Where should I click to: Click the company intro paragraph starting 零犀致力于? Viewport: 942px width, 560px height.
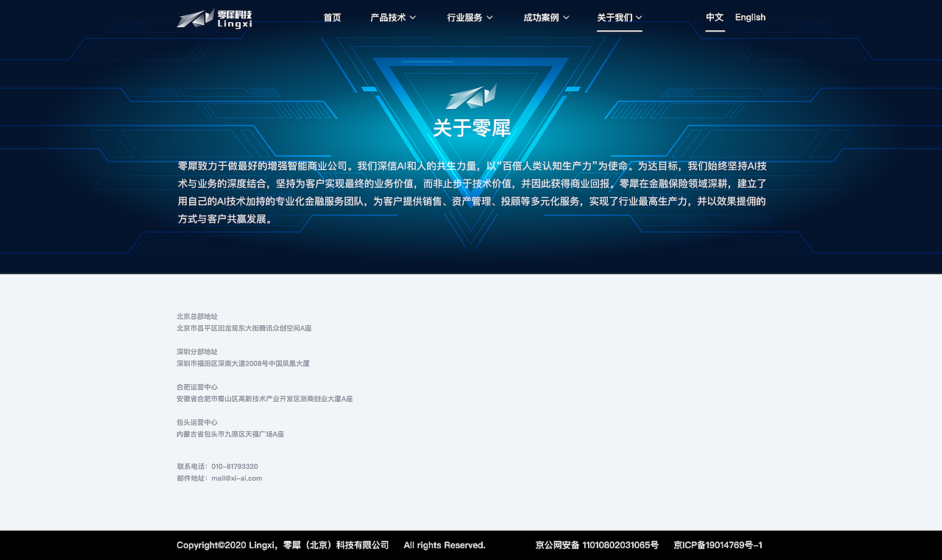pyautogui.click(x=472, y=192)
